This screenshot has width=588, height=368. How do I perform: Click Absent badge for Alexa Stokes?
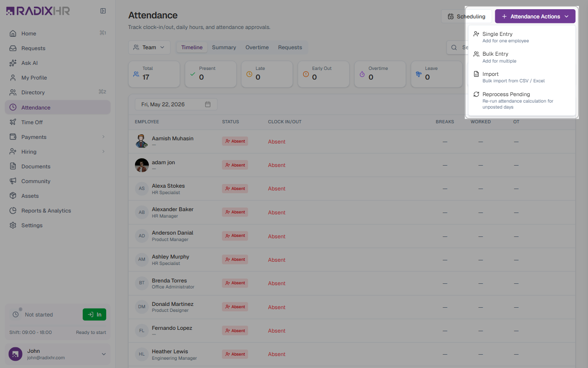(x=235, y=189)
